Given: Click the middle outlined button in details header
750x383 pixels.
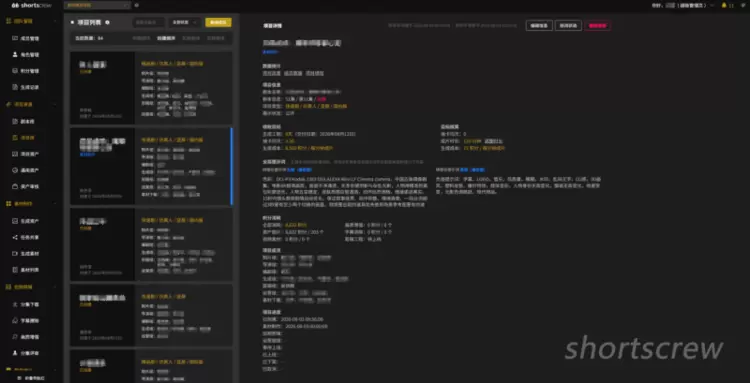Looking at the screenshot, I should [568, 26].
